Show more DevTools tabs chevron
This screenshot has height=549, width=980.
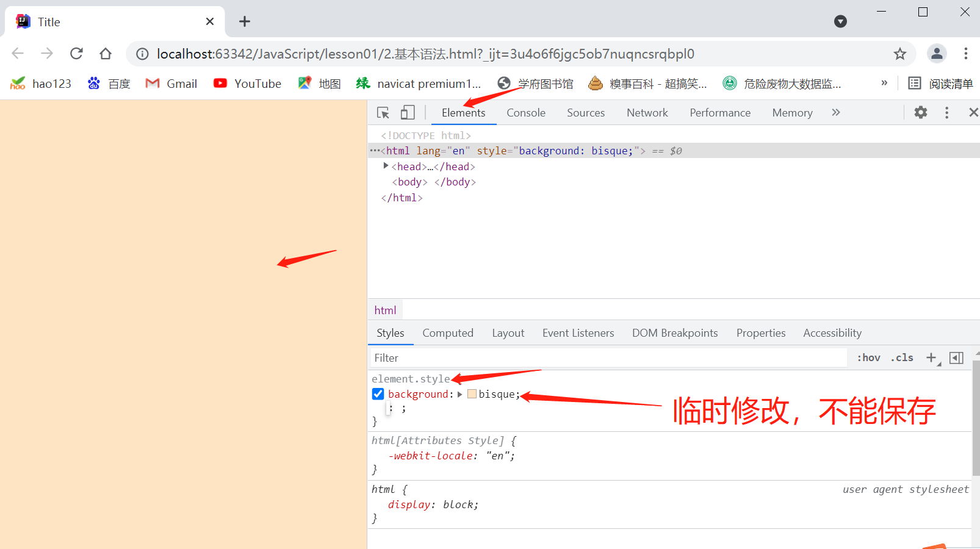(836, 112)
